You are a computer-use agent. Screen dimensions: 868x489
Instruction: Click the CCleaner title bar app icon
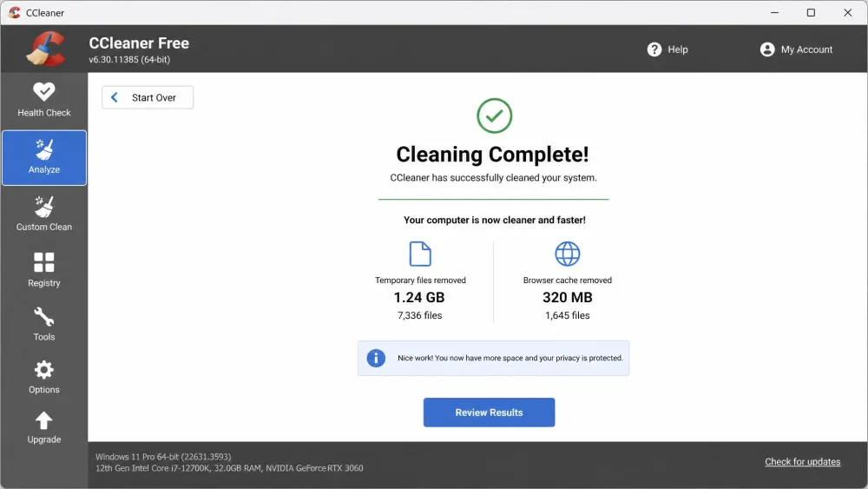coord(15,12)
